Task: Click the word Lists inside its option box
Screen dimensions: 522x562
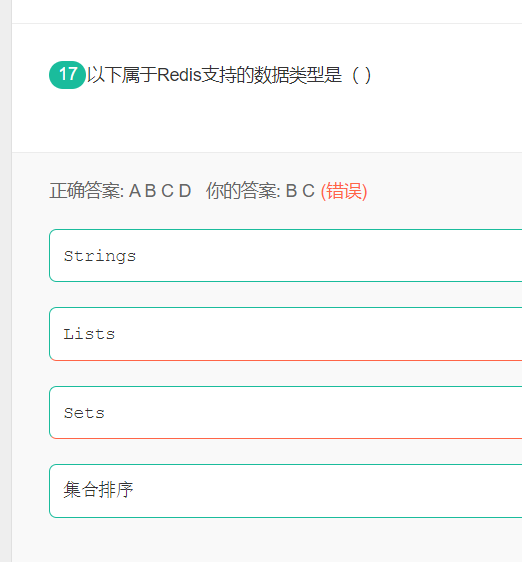Action: coord(89,334)
